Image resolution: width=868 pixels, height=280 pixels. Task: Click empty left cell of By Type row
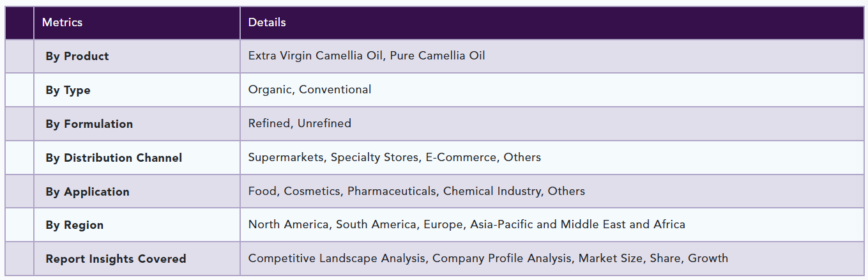19,90
